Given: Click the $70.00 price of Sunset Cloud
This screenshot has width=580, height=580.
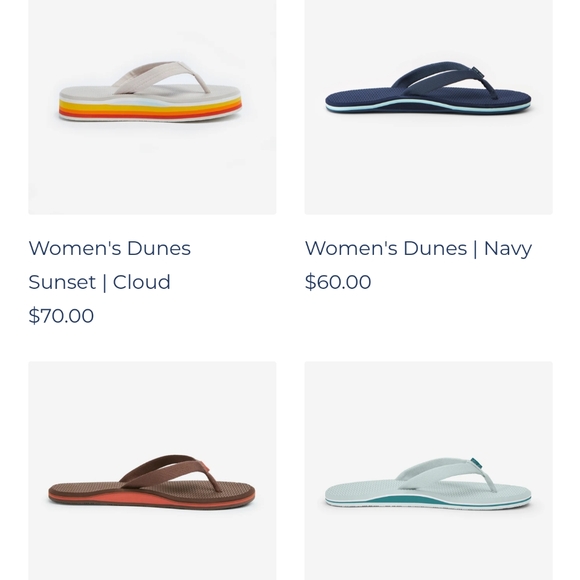Looking at the screenshot, I should pyautogui.click(x=61, y=316).
